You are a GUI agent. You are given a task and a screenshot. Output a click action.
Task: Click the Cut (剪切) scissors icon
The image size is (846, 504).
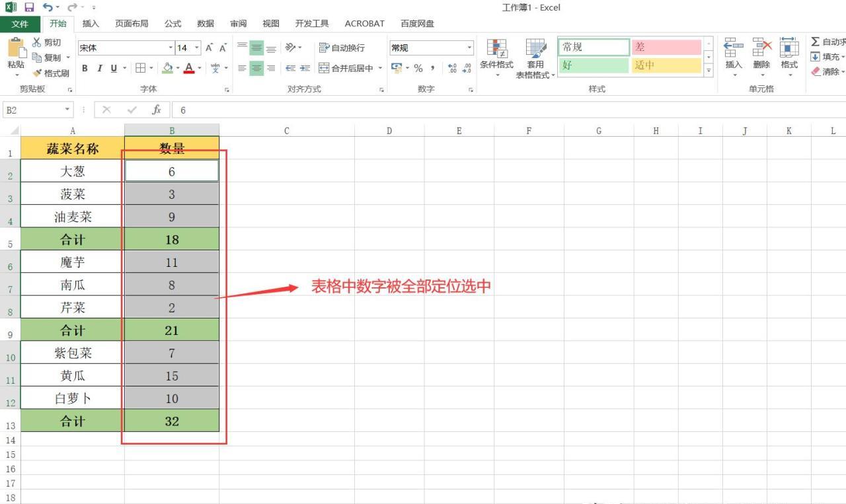click(x=37, y=42)
